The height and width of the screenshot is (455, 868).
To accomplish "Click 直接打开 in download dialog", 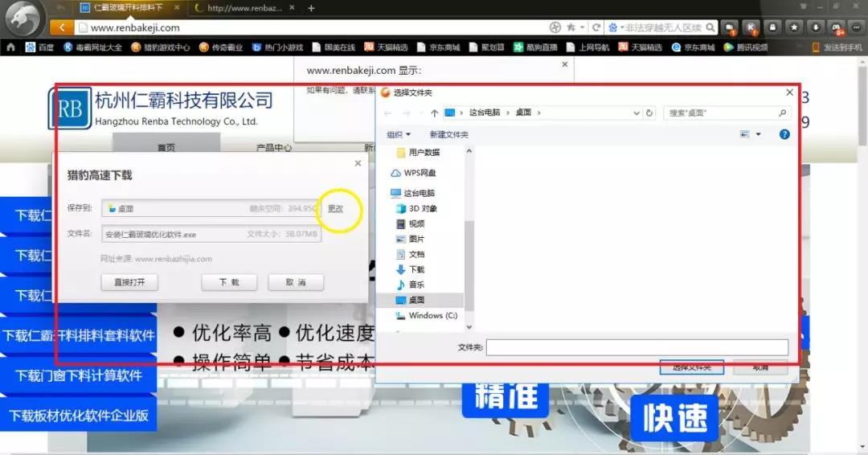I will (129, 282).
